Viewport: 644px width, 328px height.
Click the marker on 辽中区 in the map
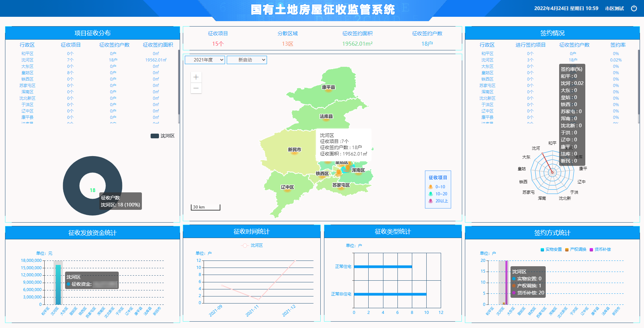(x=287, y=190)
